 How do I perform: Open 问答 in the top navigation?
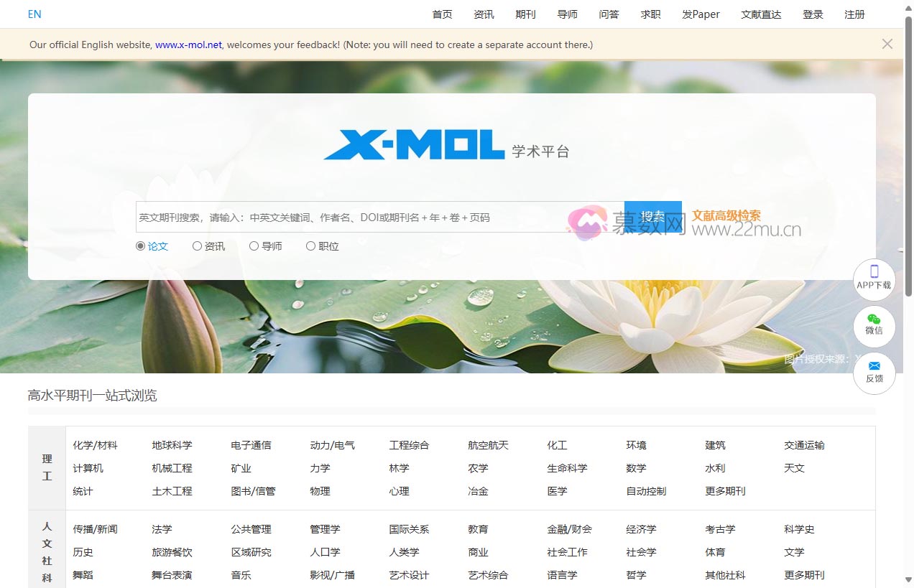point(609,14)
